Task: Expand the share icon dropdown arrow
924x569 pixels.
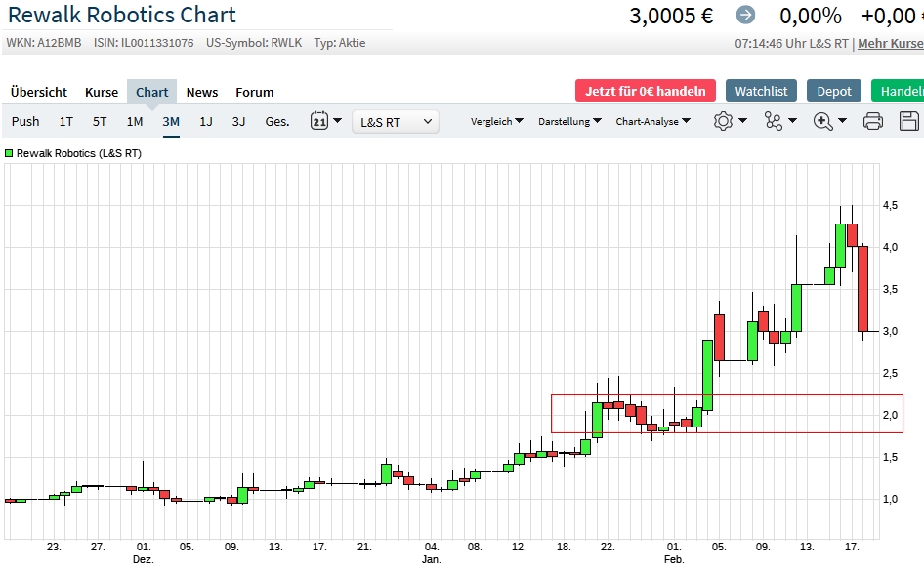Action: (x=792, y=121)
